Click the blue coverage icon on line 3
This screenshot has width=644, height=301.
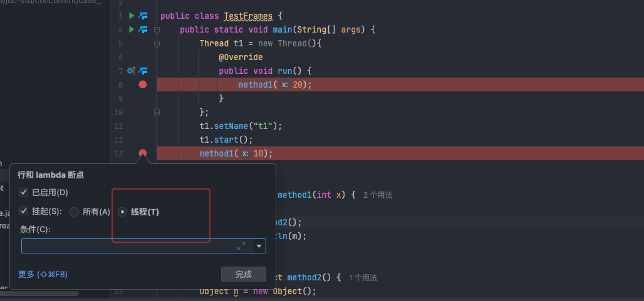(x=143, y=16)
